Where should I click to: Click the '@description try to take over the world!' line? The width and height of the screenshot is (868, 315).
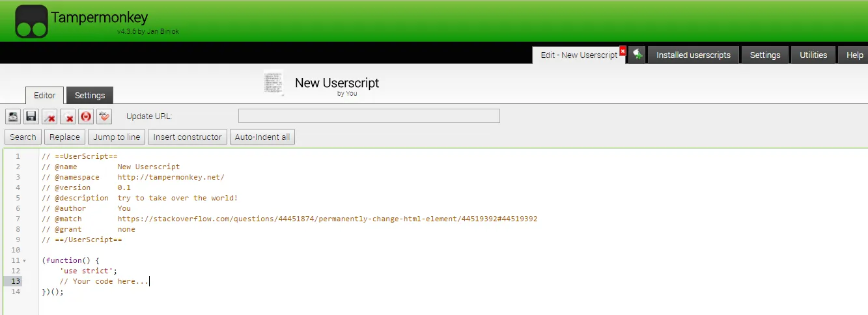pos(139,198)
